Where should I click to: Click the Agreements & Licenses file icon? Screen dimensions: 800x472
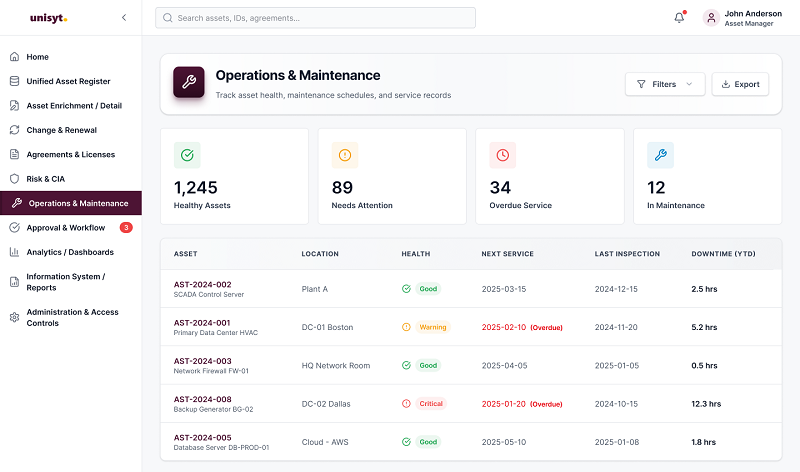14,155
